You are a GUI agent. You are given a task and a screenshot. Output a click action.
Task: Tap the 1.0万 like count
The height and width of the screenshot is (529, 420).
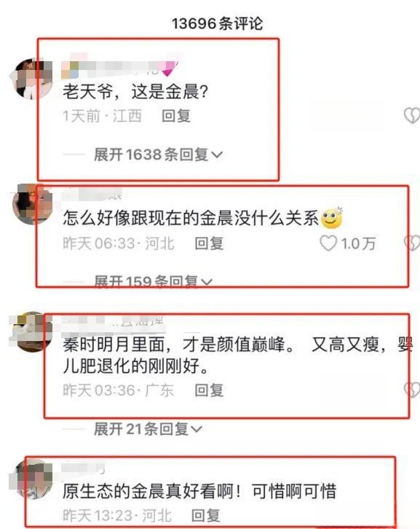pos(358,243)
